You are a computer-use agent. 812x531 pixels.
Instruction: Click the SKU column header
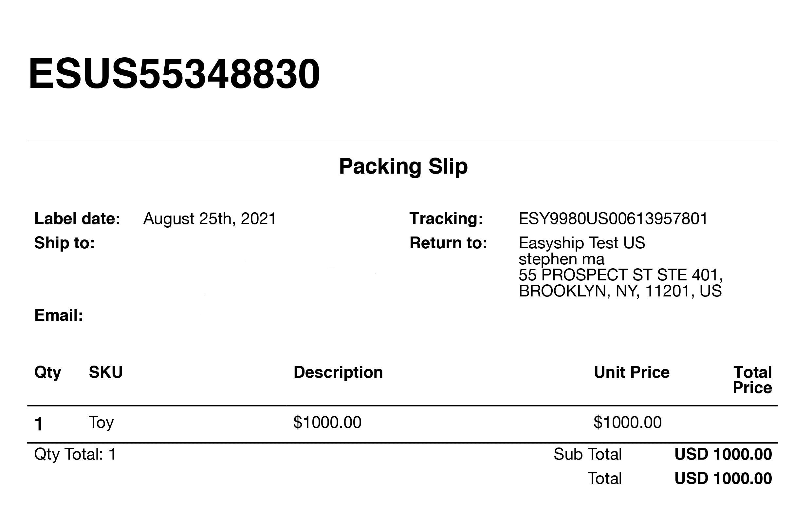(x=106, y=372)
